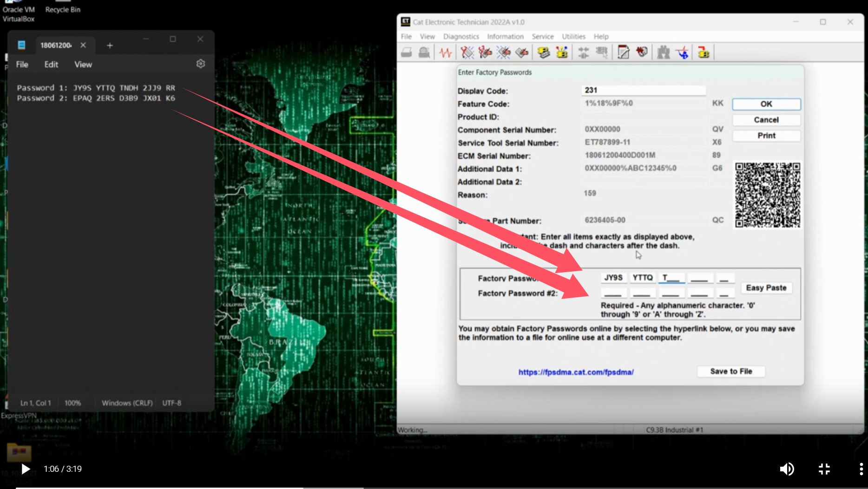Viewport: 868px width, 489px height.
Task: Open the Status Tool waveform icon
Action: tap(446, 52)
